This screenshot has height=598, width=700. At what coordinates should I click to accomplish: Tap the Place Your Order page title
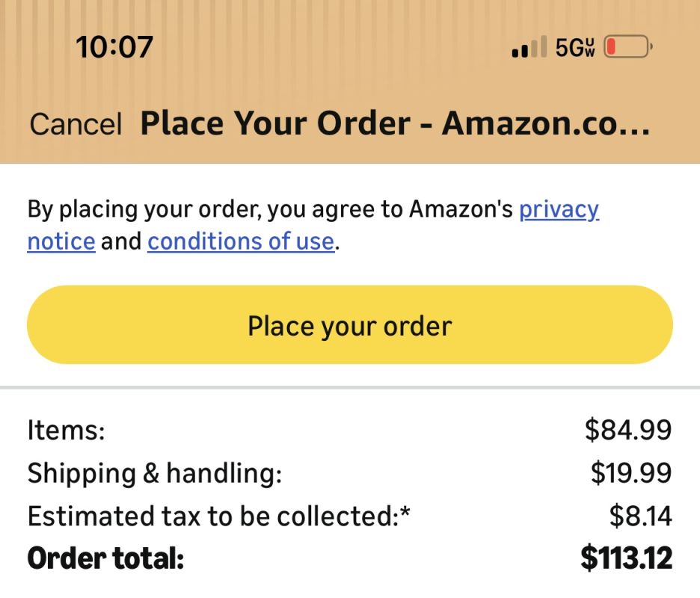click(394, 123)
